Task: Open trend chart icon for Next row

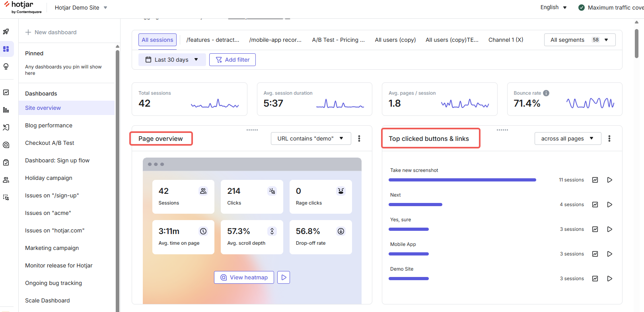Action: coord(595,205)
